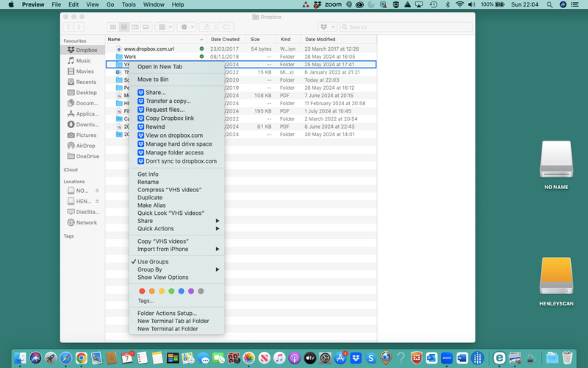Toggle the Use Groups checked option
The image size is (588, 368).
pos(153,262)
